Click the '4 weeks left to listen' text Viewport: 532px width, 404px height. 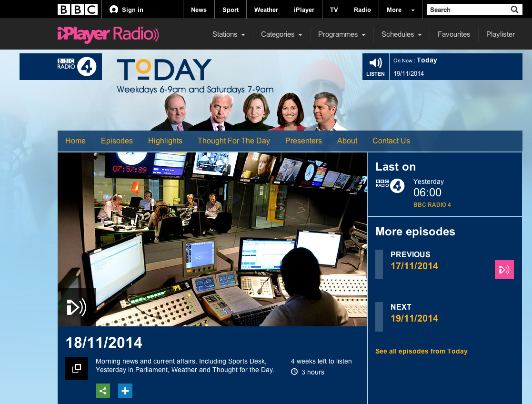pyautogui.click(x=321, y=361)
